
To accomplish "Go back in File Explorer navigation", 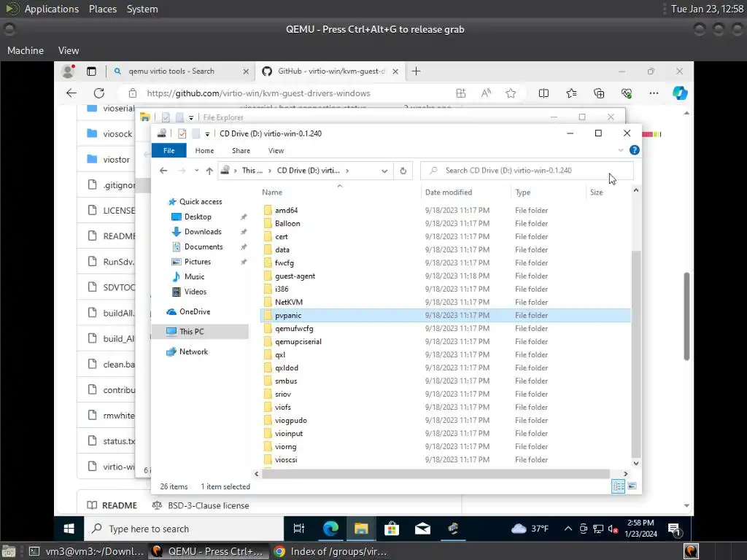I will pos(163,171).
